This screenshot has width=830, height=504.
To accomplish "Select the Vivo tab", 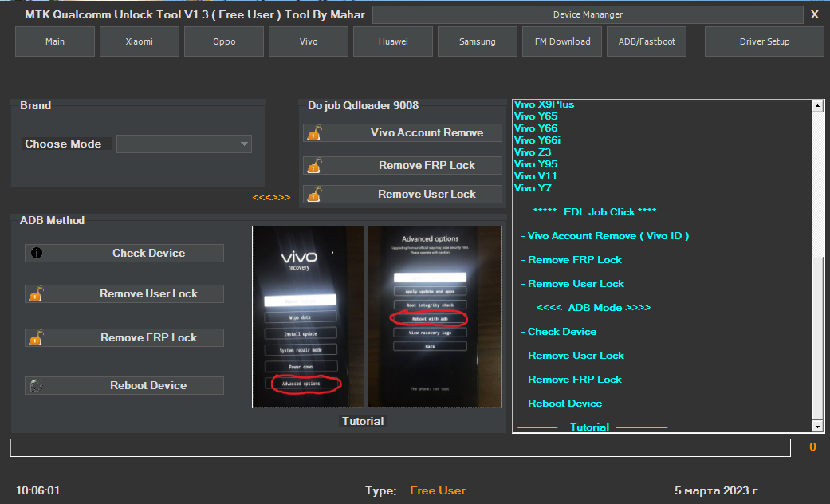I will (x=309, y=41).
